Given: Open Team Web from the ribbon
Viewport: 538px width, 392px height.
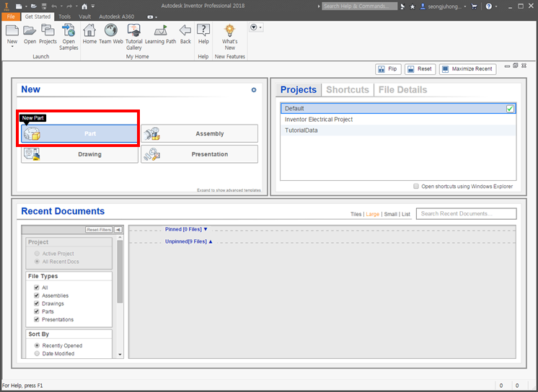Looking at the screenshot, I should (x=111, y=31).
